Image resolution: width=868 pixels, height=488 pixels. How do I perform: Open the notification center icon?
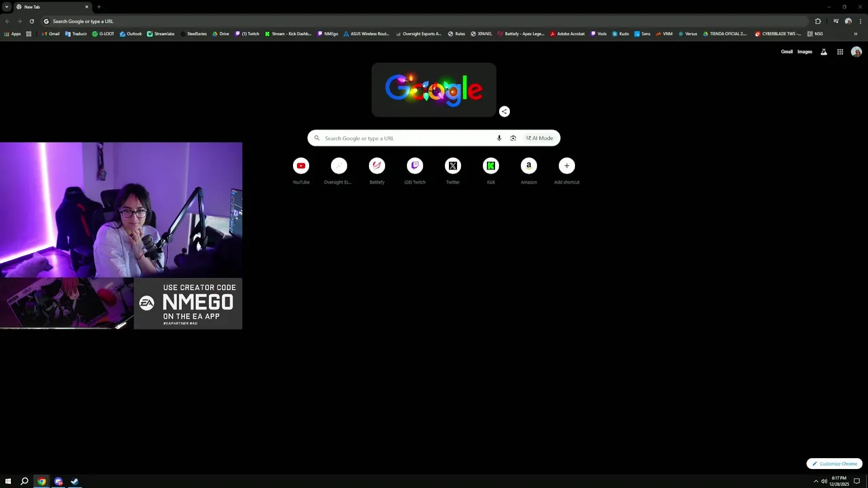856,481
